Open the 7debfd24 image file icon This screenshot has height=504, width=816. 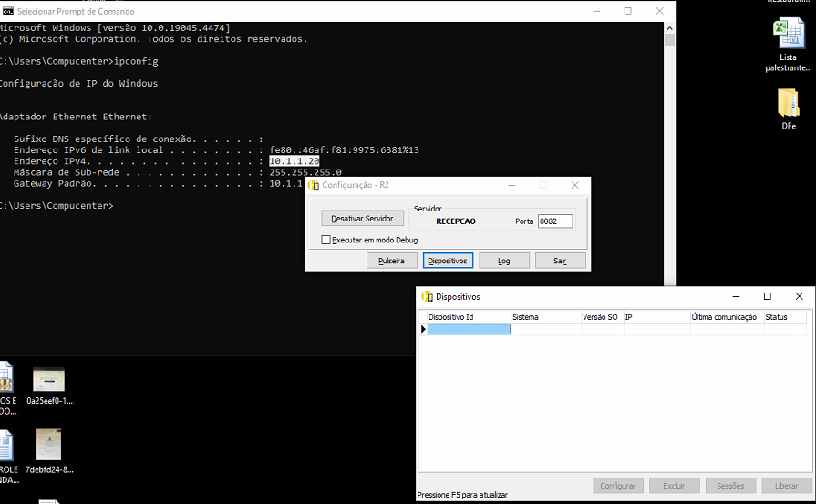48,445
